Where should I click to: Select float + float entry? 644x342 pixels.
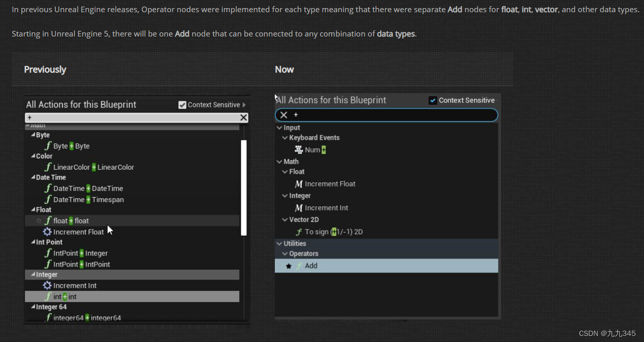(x=132, y=221)
